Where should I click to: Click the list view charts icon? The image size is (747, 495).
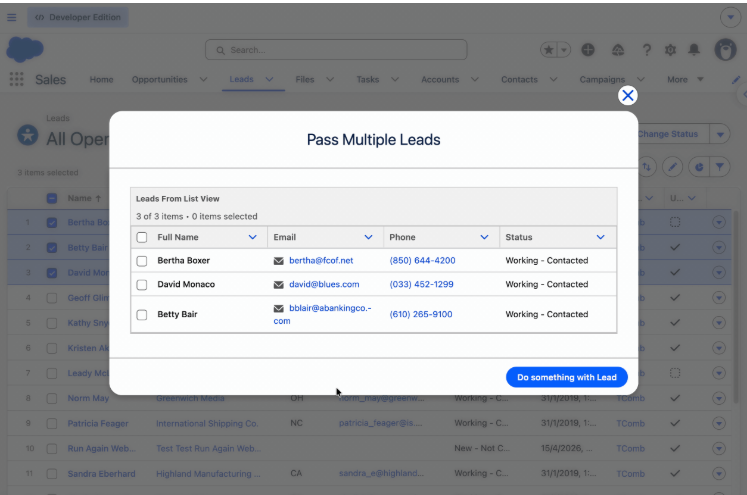pyautogui.click(x=699, y=167)
